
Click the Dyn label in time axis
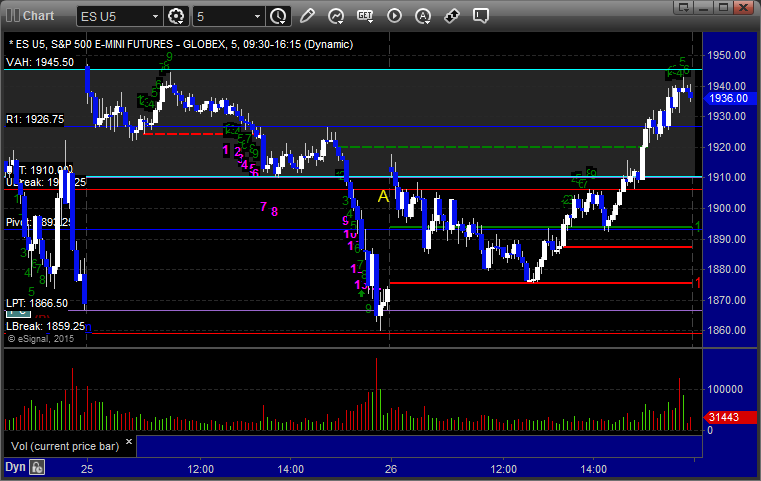[15, 467]
